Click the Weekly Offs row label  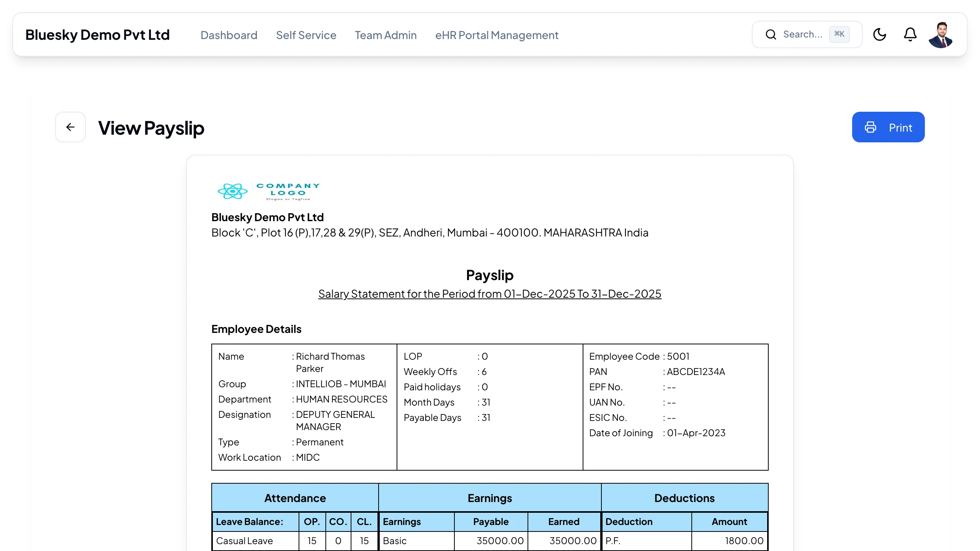tap(430, 372)
